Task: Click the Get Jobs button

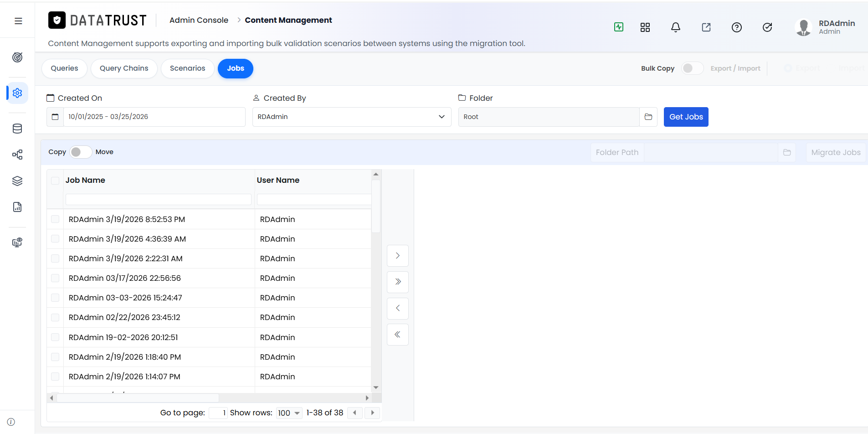Action: coord(686,117)
